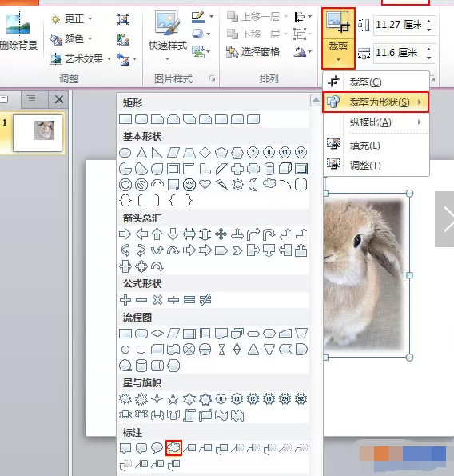Open the 纵横比(A) submenu

[x=376, y=122]
